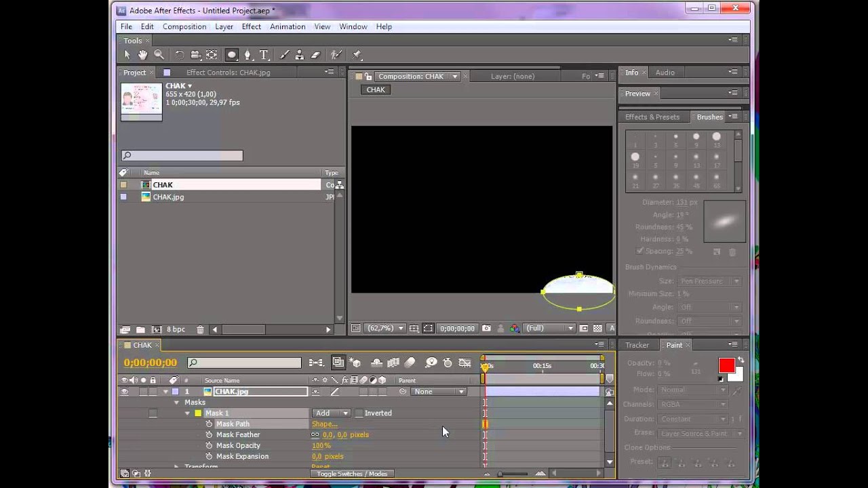The width and height of the screenshot is (868, 488).
Task: Open the Animation menu
Action: pos(288,26)
